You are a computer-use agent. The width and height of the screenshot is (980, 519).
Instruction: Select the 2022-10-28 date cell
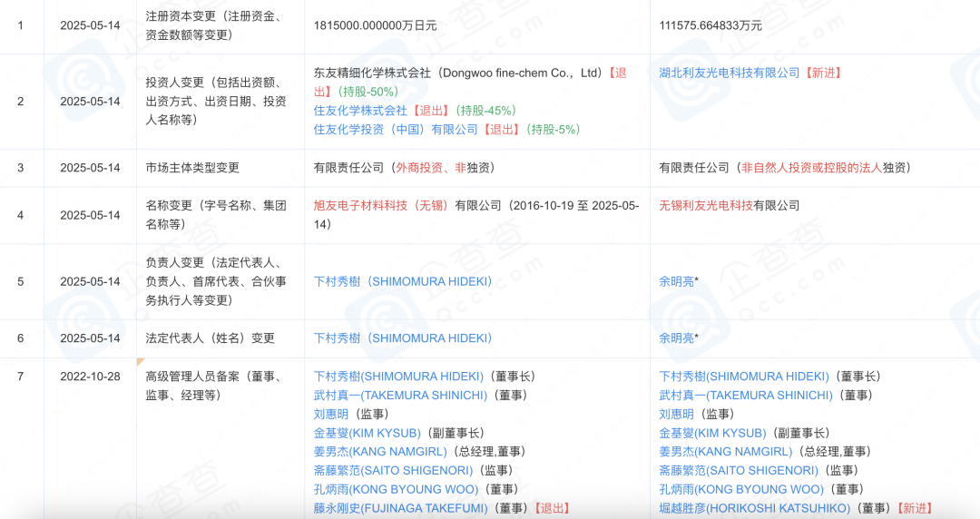(90, 377)
